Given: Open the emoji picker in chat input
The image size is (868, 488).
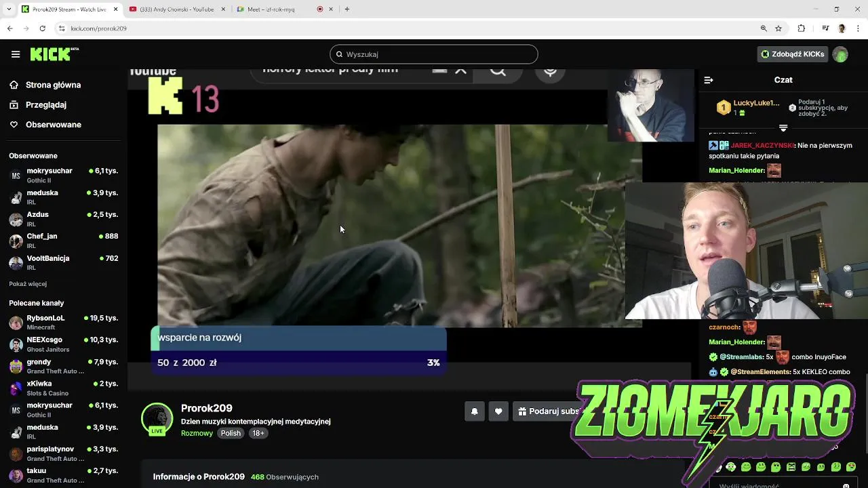Looking at the screenshot, I should click(x=846, y=485).
